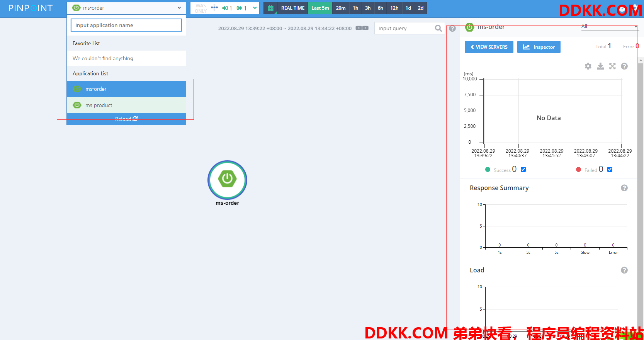Viewport: 644px width, 340px height.
Task: Move time range to previous period
Action: coord(359,28)
